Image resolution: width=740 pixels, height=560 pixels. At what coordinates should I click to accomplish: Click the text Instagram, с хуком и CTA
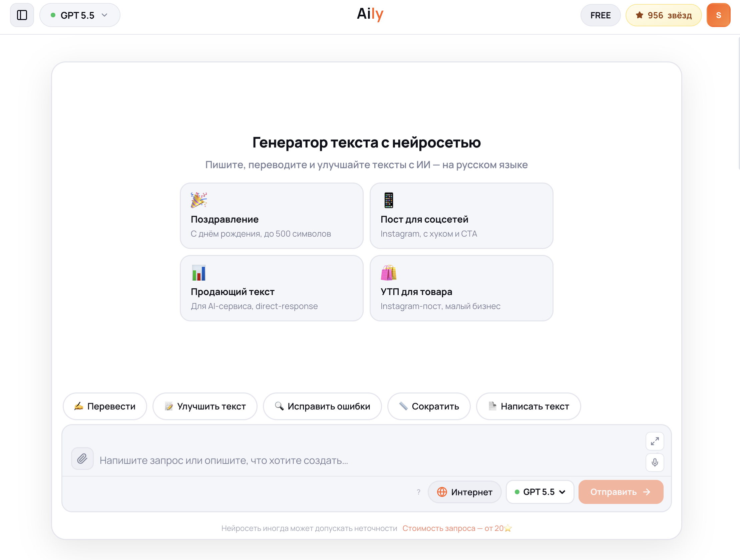click(x=428, y=234)
